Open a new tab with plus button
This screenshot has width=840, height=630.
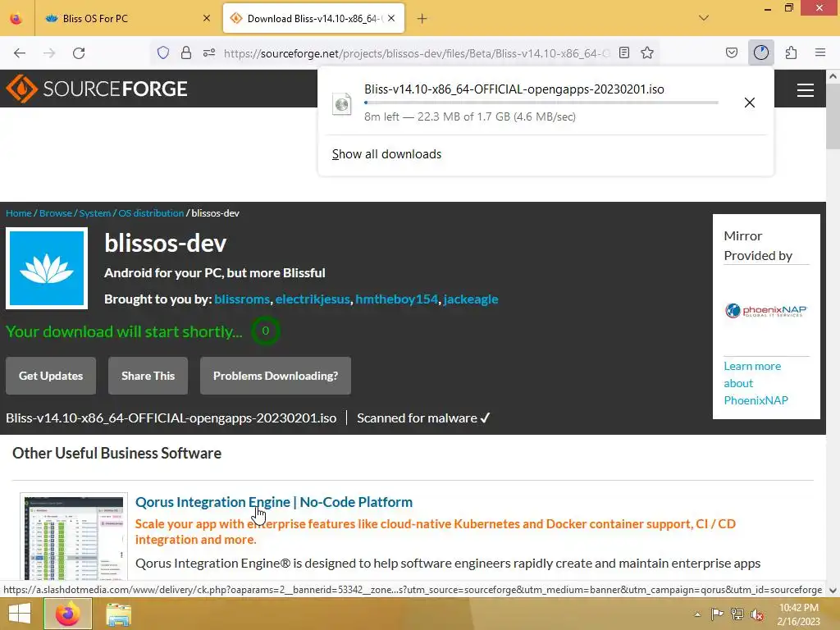pyautogui.click(x=422, y=19)
